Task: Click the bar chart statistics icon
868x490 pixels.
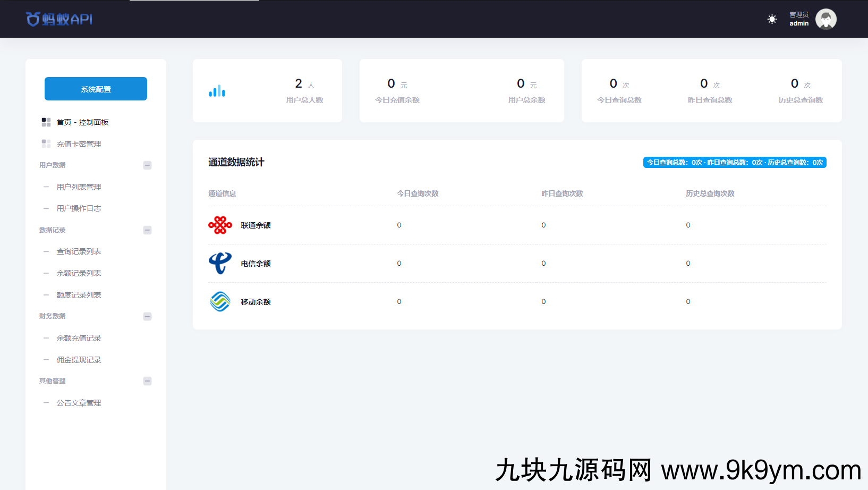Action: tap(217, 91)
